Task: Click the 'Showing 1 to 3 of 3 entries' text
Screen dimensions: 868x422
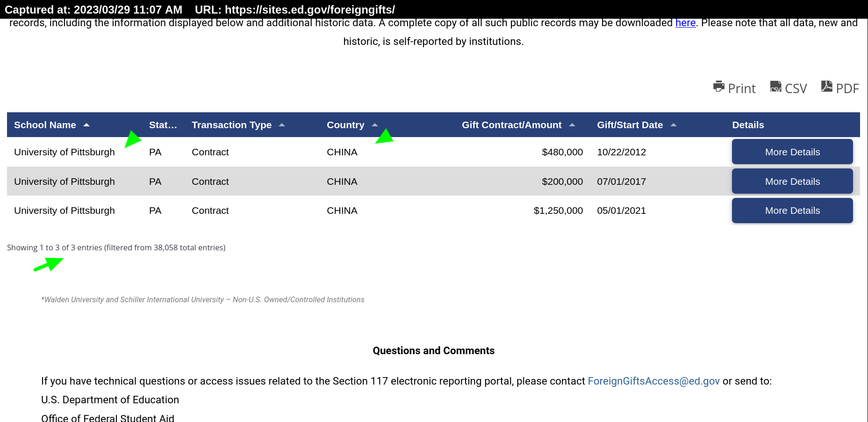Action: tap(55, 247)
